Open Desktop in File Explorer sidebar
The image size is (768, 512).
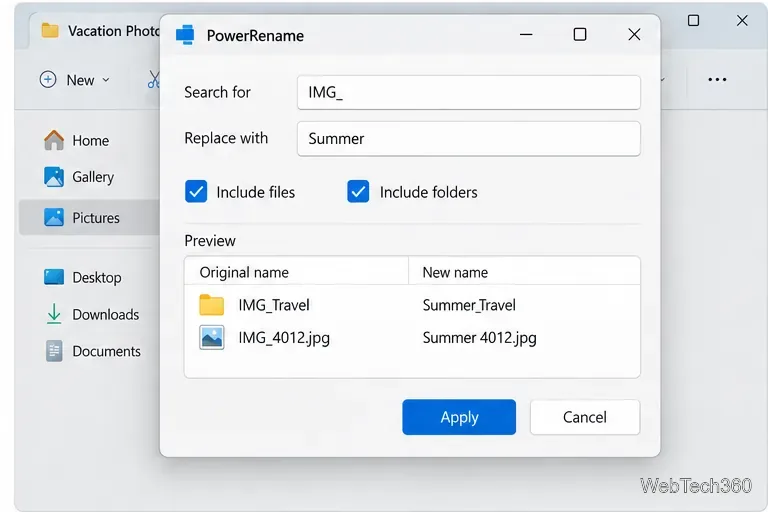tap(89, 277)
